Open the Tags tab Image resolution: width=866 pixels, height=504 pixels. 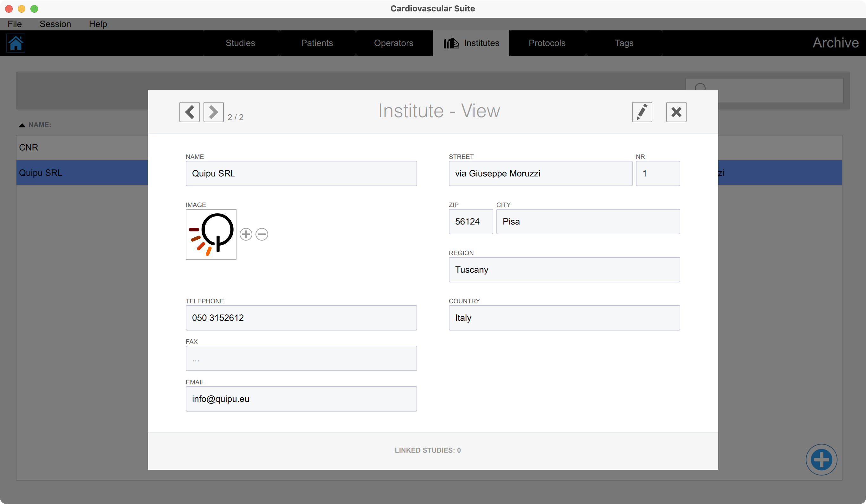coord(624,43)
